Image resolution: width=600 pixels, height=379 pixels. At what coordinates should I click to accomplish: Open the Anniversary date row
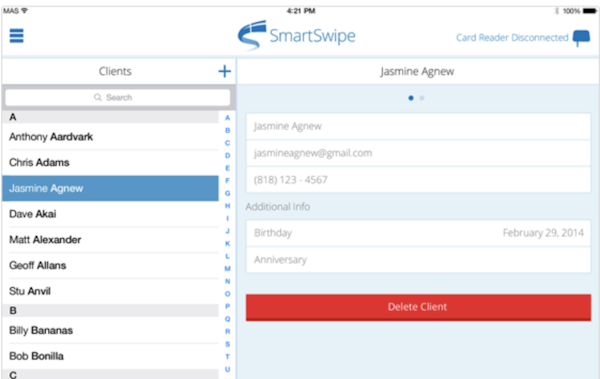click(x=418, y=260)
